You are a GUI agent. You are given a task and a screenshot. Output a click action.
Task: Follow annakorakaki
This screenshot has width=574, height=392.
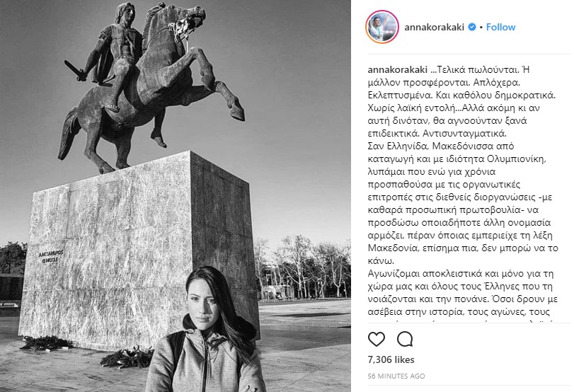coord(500,27)
